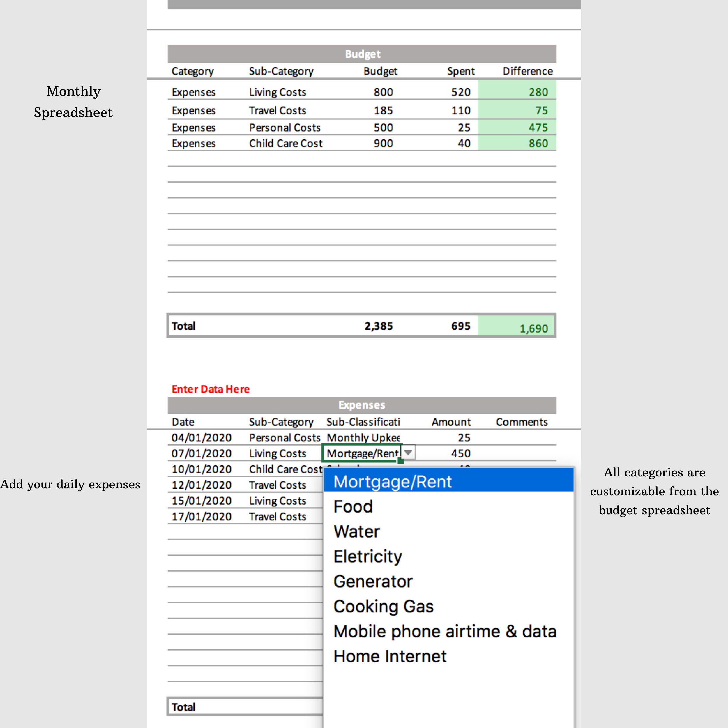This screenshot has height=728, width=728.
Task: Click the Enter Data Here label
Action: [210, 389]
